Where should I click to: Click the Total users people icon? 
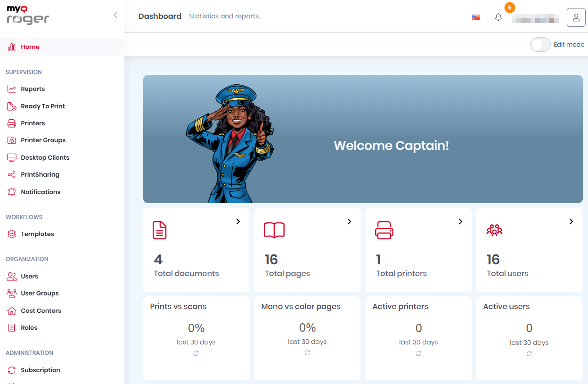point(494,230)
